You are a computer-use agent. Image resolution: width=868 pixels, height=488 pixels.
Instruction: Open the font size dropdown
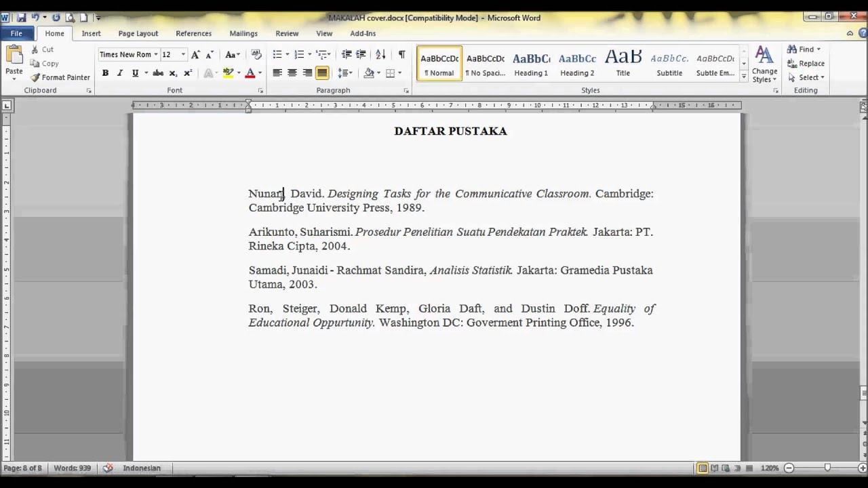(183, 55)
